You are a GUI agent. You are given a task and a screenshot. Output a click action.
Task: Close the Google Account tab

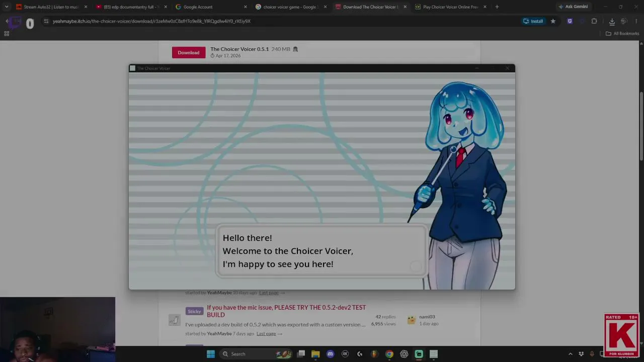pyautogui.click(x=246, y=7)
